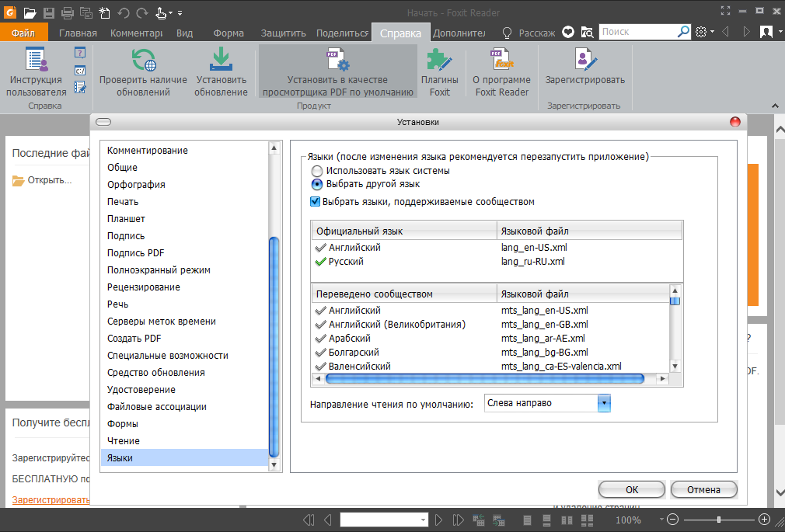
Task: Click the Print icon in title bar
Action: click(x=67, y=12)
